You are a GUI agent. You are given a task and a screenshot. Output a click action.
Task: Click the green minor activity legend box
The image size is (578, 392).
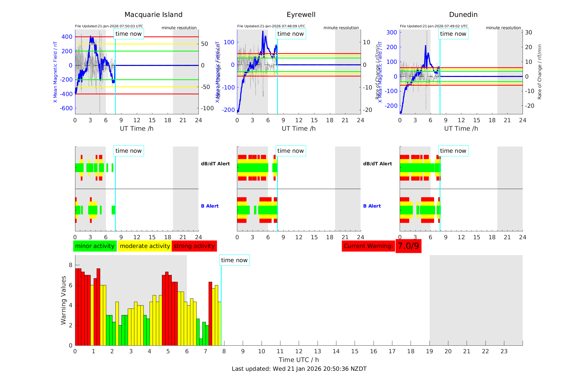click(x=95, y=246)
